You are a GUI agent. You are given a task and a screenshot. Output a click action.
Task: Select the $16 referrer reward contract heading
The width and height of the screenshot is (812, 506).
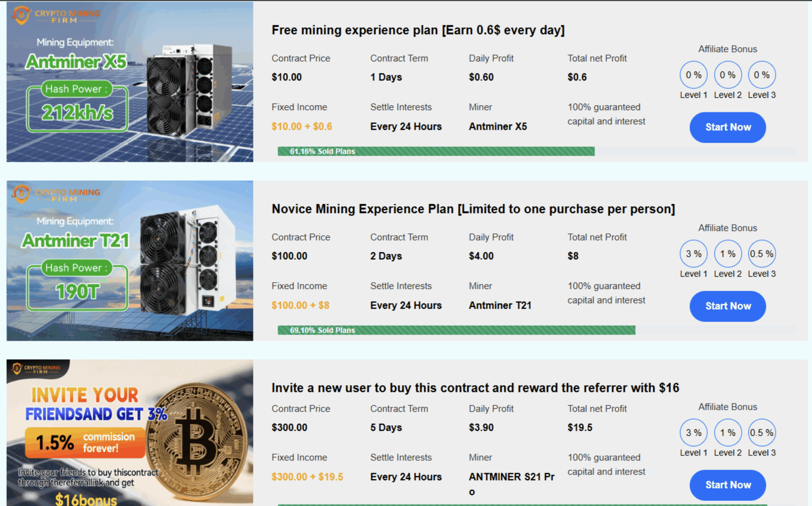(x=475, y=388)
